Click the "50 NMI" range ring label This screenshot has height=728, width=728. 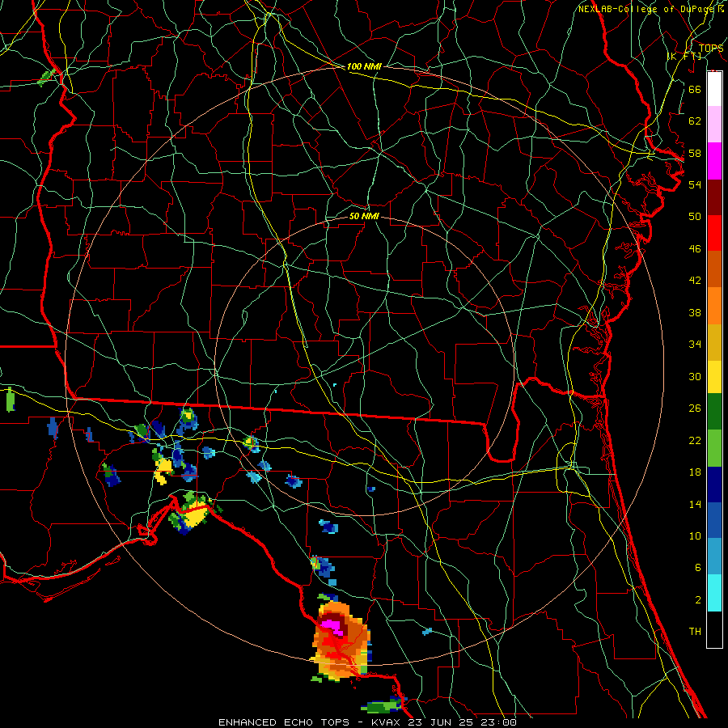364,216
